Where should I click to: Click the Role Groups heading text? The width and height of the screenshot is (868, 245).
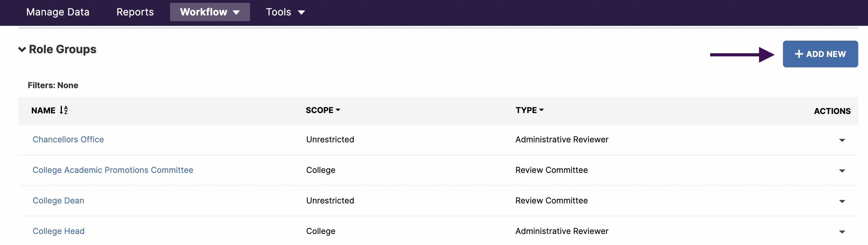click(x=63, y=49)
